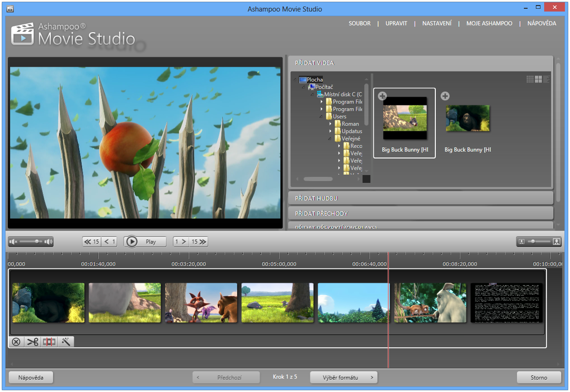This screenshot has height=392, width=570.
Task: Mute audio with the low-volume speaker icon
Action: point(13,241)
